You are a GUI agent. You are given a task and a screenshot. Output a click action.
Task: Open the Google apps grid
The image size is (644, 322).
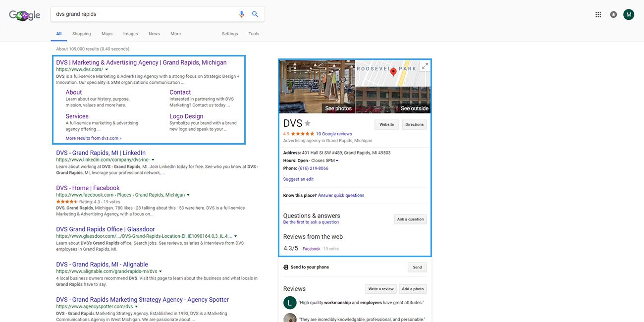point(598,14)
